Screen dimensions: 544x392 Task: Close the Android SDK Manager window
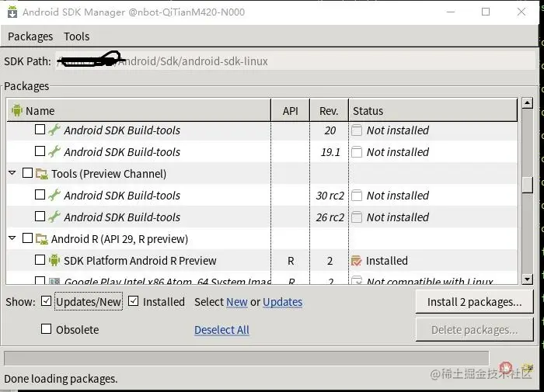pyautogui.click(x=521, y=12)
